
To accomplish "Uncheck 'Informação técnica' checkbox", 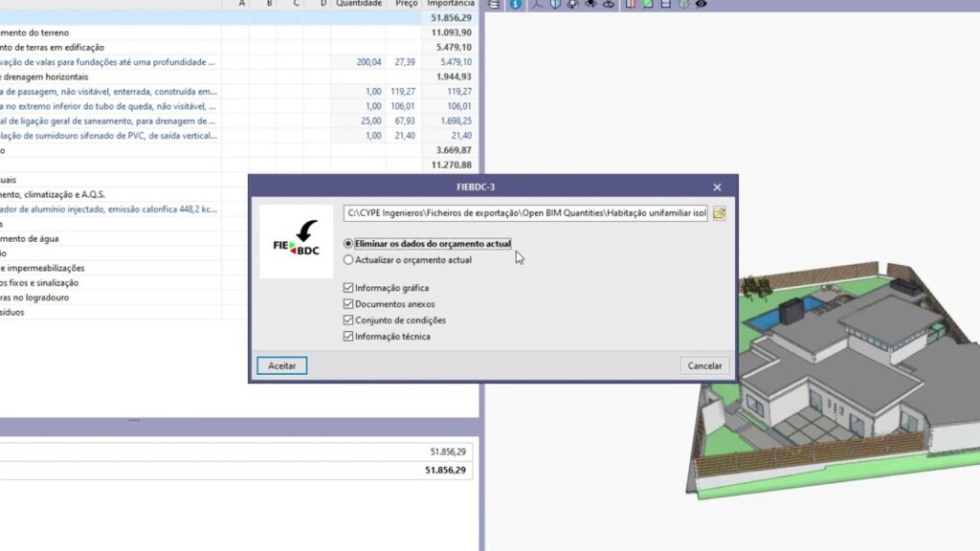I will click(x=348, y=336).
